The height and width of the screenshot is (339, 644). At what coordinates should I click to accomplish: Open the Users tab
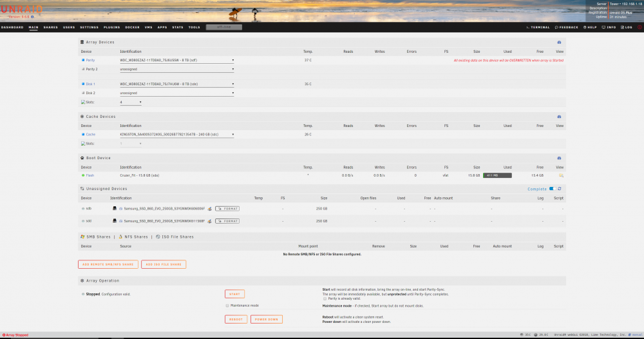point(69,28)
